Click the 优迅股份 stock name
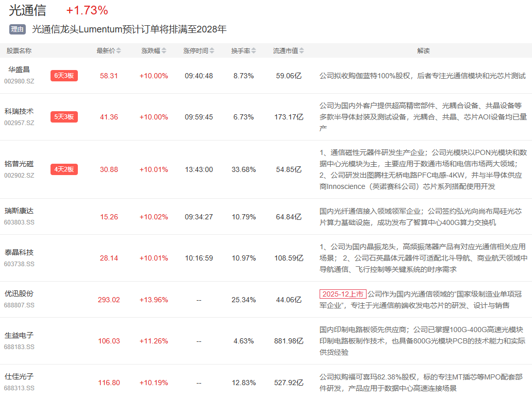Screen dimensions: 532x398 coord(19,294)
